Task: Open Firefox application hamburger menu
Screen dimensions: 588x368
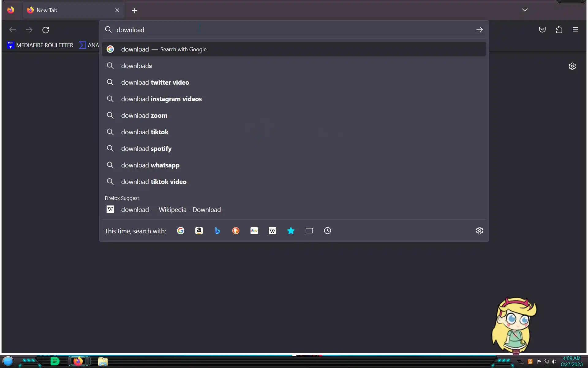Action: 575,30
